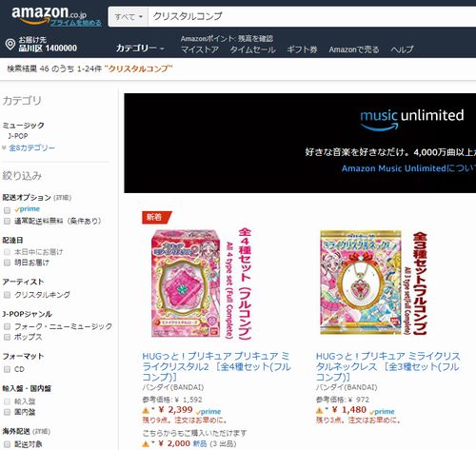
Task: Click the delivery location pin icon
Action: coord(10,44)
